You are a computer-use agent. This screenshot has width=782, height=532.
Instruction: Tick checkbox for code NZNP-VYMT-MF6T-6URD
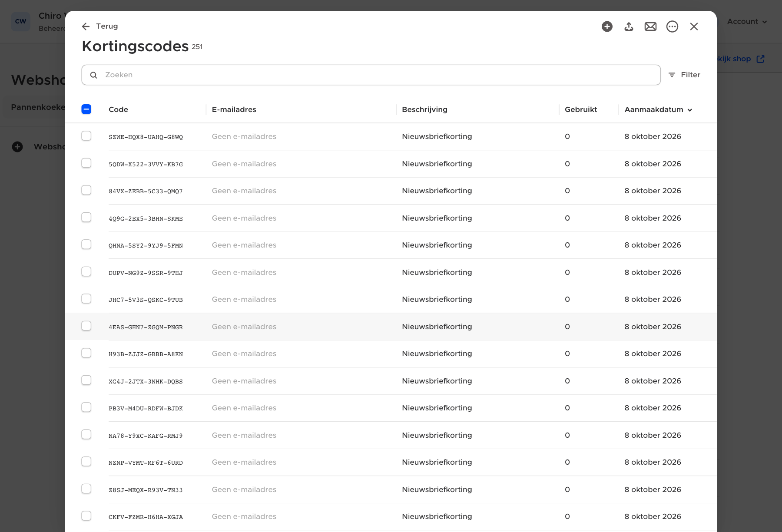click(x=86, y=462)
